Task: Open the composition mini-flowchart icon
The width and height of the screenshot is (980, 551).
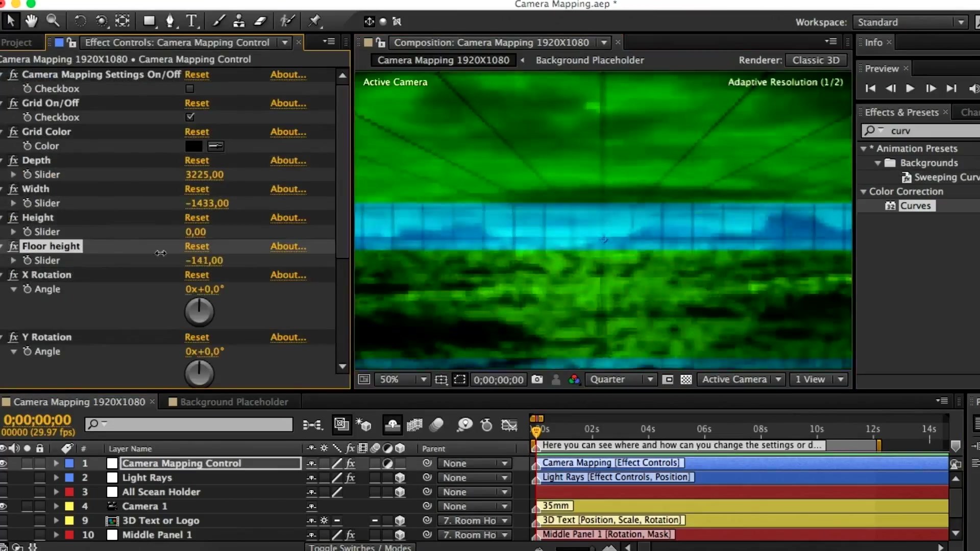Action: 312,424
